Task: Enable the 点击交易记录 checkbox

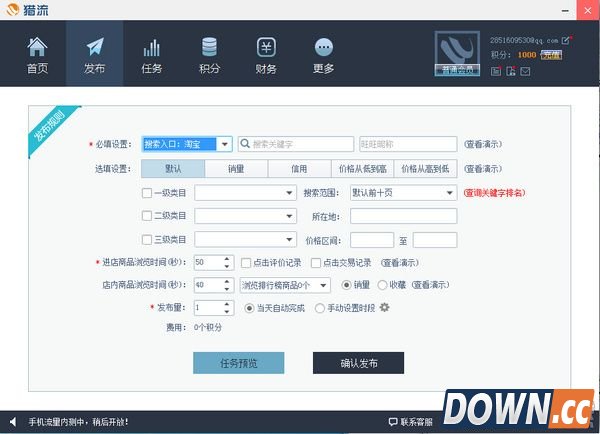Action: [x=316, y=263]
